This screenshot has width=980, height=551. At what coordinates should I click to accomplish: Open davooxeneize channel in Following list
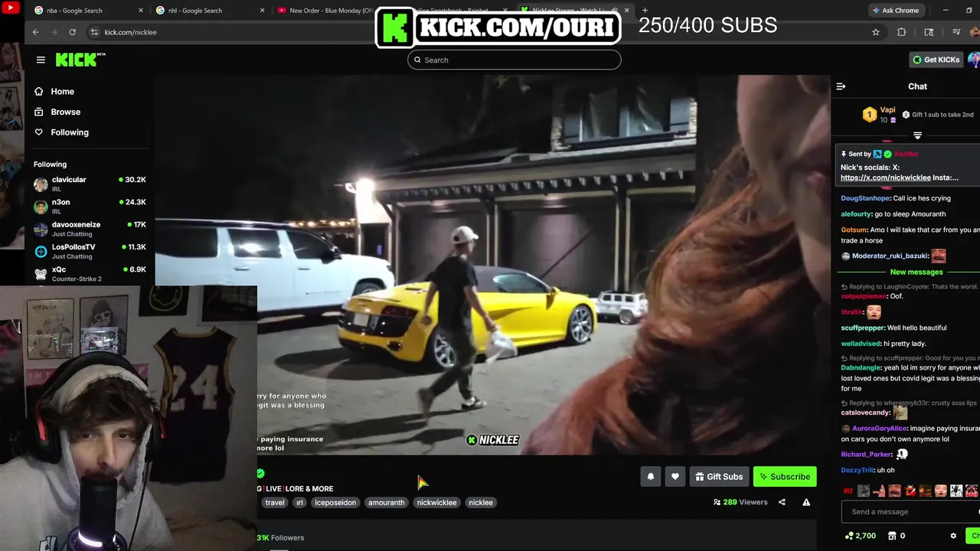pos(90,229)
